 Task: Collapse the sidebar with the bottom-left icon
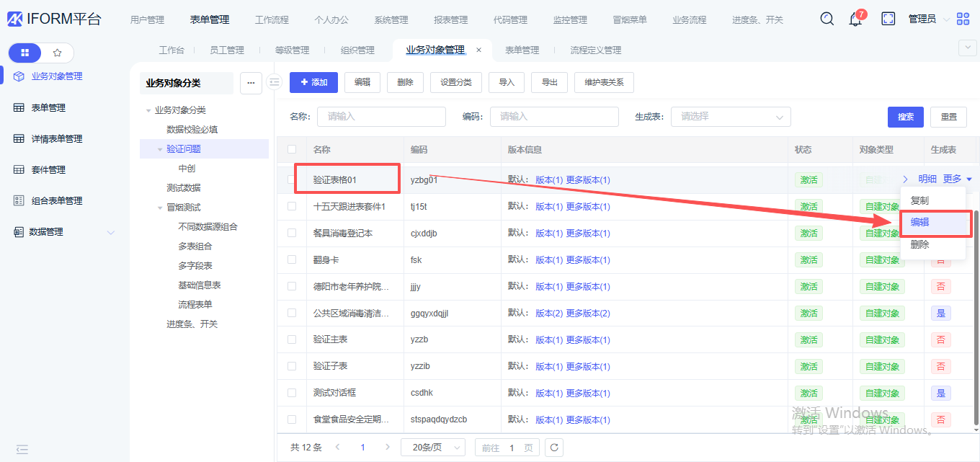coord(22,449)
